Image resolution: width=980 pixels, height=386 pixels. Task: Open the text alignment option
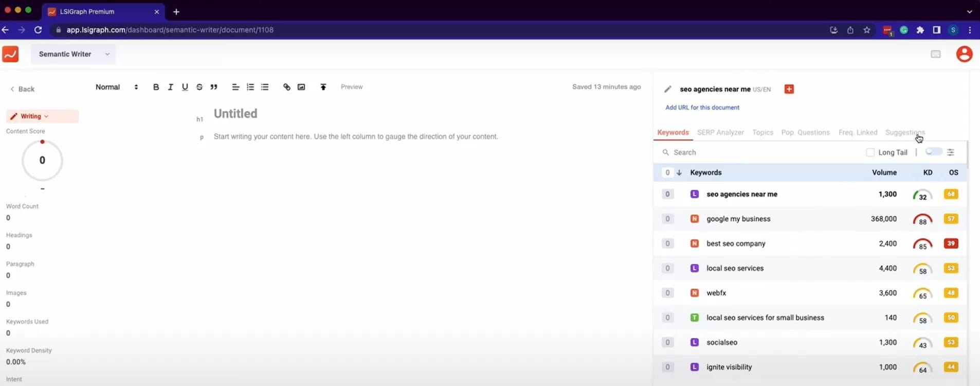pyautogui.click(x=235, y=87)
